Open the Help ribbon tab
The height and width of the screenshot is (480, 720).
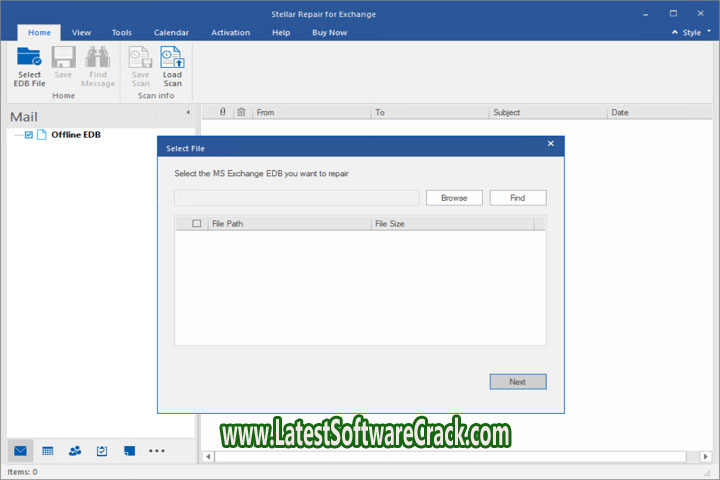(x=281, y=33)
